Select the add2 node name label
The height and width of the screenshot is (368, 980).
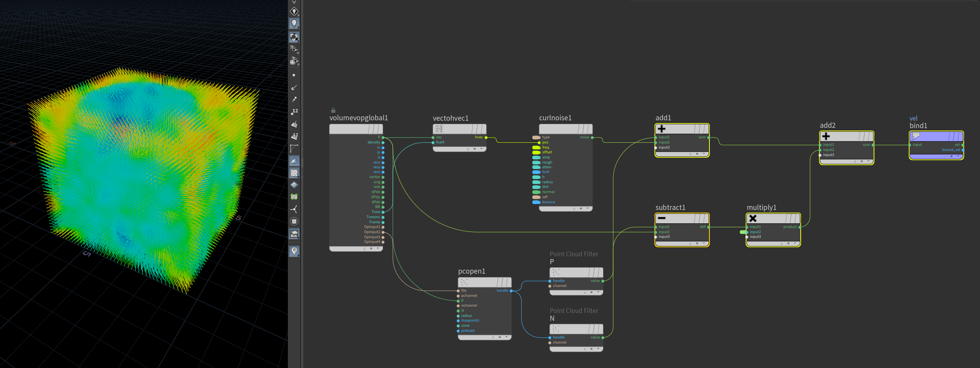coord(827,125)
